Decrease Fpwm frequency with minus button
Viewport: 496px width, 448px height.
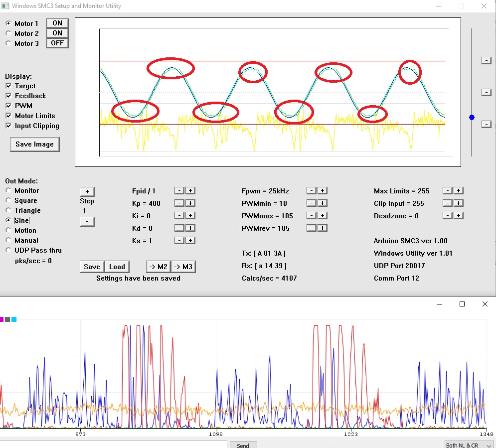click(311, 191)
